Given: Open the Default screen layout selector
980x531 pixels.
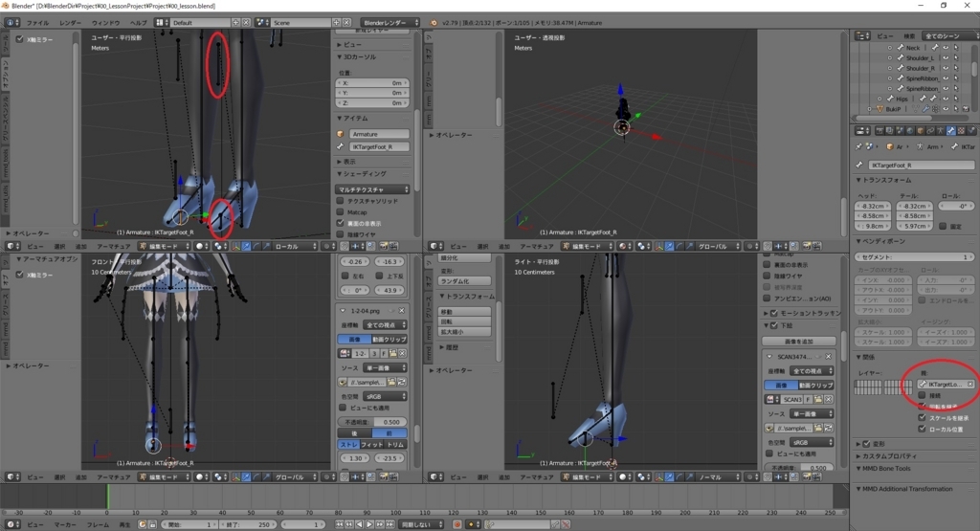Looking at the screenshot, I should [x=200, y=23].
